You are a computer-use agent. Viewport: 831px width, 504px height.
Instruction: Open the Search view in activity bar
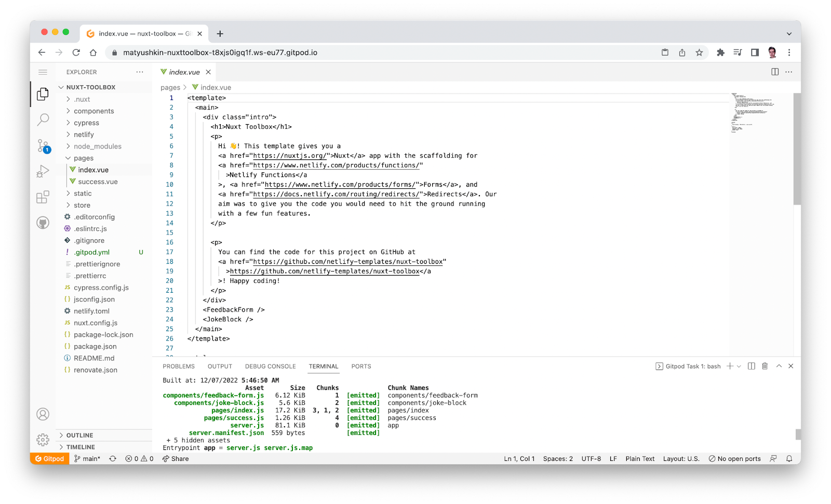[x=43, y=120]
